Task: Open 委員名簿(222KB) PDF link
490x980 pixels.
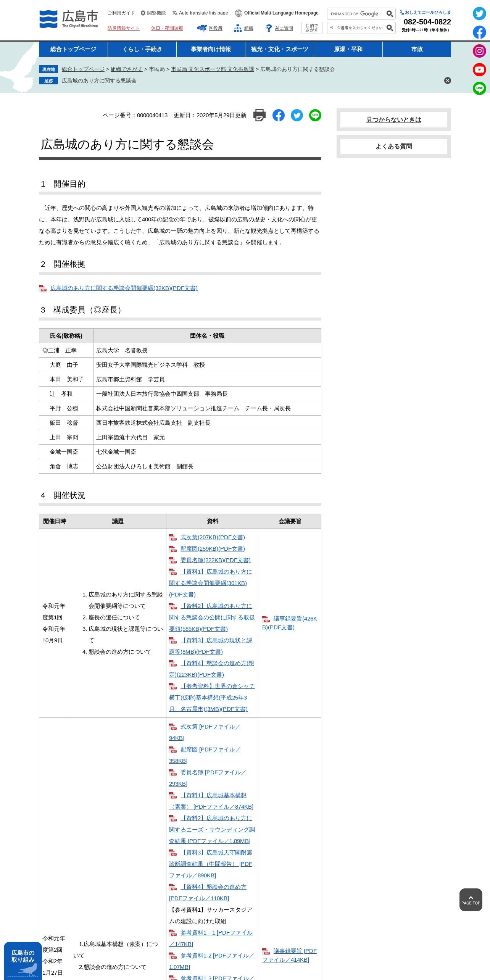Action: click(216, 560)
